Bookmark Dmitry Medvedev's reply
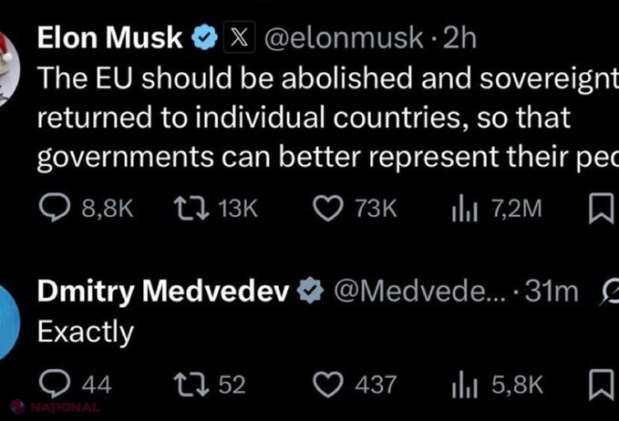Viewport: 619px width, 421px height. tap(601, 384)
